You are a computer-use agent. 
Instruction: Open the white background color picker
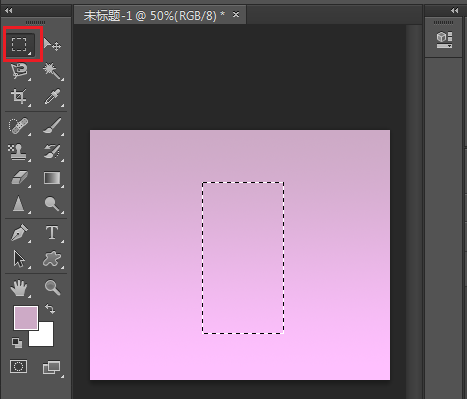(46, 338)
